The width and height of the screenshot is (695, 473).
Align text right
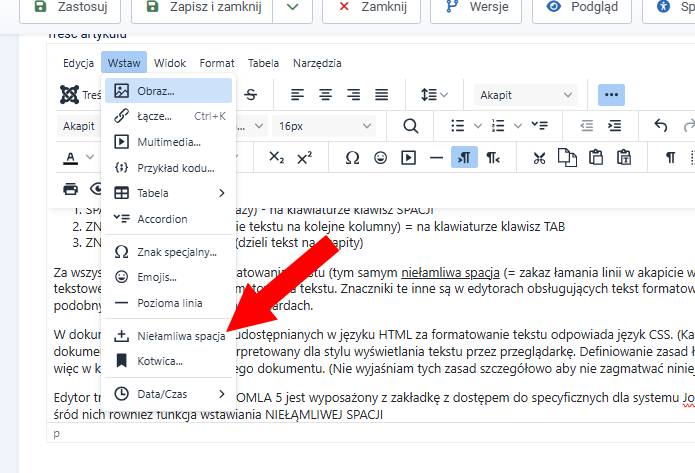(353, 95)
